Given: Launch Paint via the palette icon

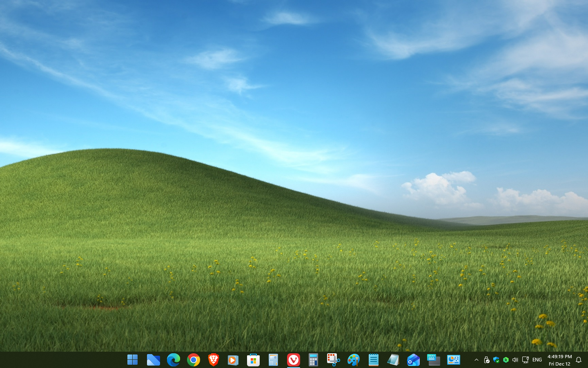Looking at the screenshot, I should [353, 360].
